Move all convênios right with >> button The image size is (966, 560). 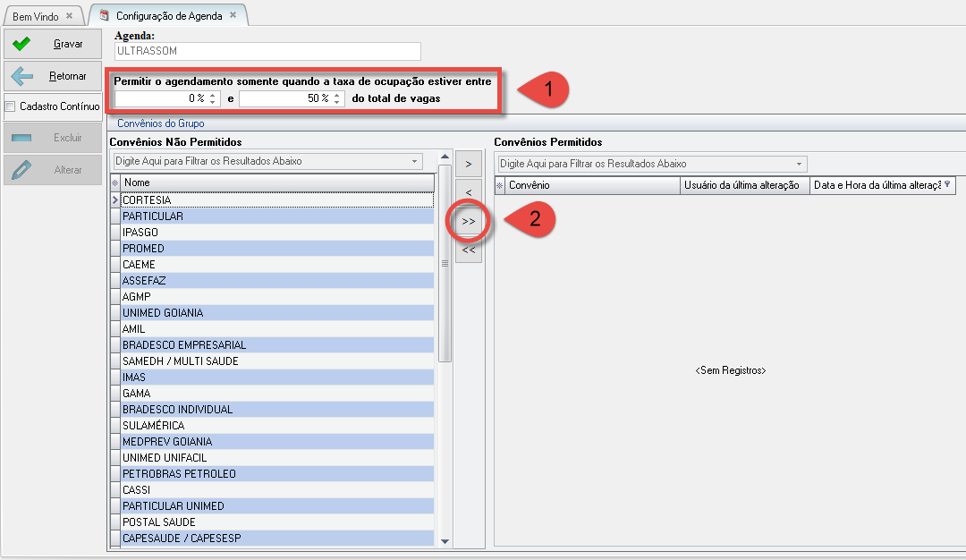point(469,221)
